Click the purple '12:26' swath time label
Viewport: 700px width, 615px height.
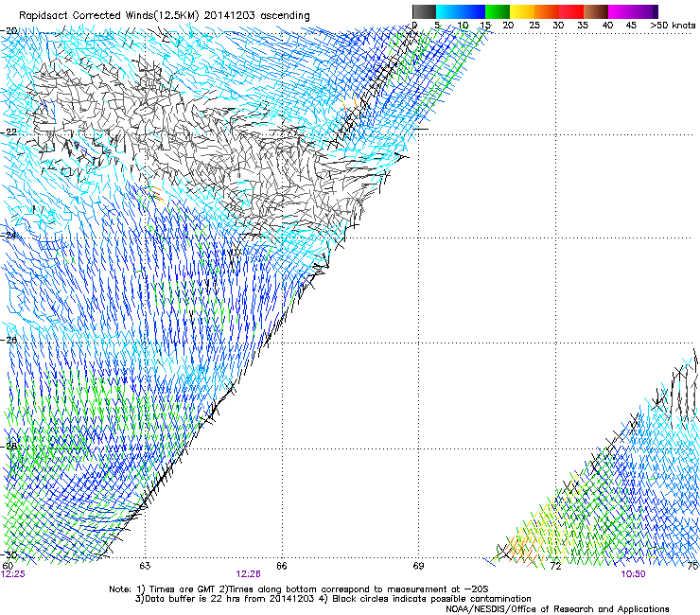point(248,574)
